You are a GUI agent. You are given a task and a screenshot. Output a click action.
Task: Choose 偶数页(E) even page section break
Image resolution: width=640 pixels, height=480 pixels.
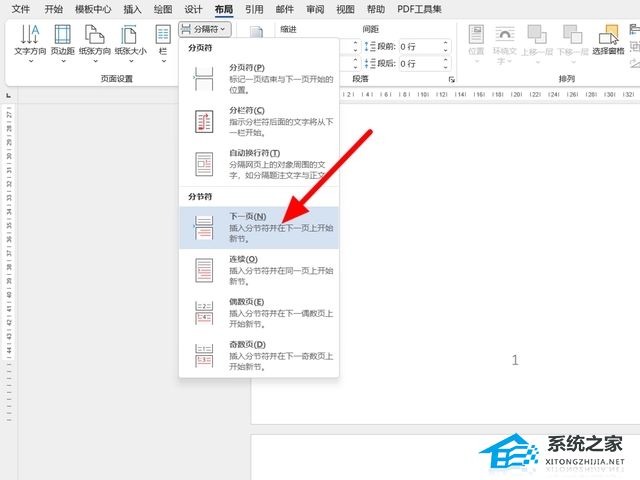pos(259,313)
